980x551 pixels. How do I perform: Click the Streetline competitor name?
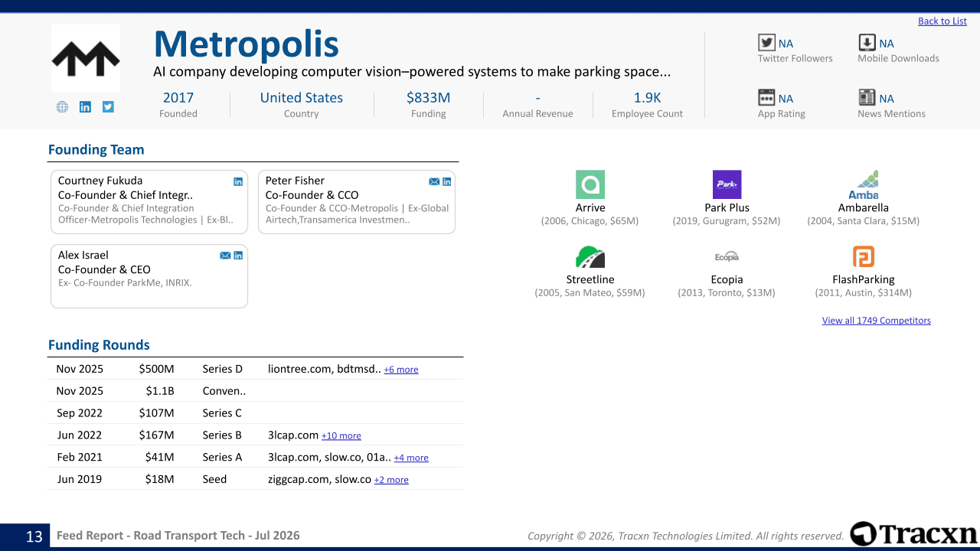pyautogui.click(x=590, y=279)
